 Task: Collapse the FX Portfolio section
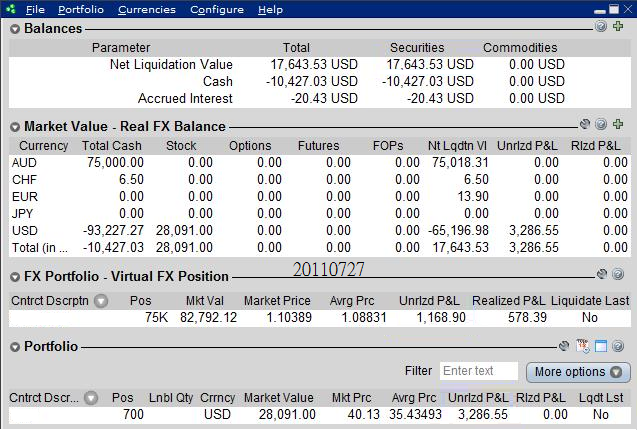(x=15, y=277)
